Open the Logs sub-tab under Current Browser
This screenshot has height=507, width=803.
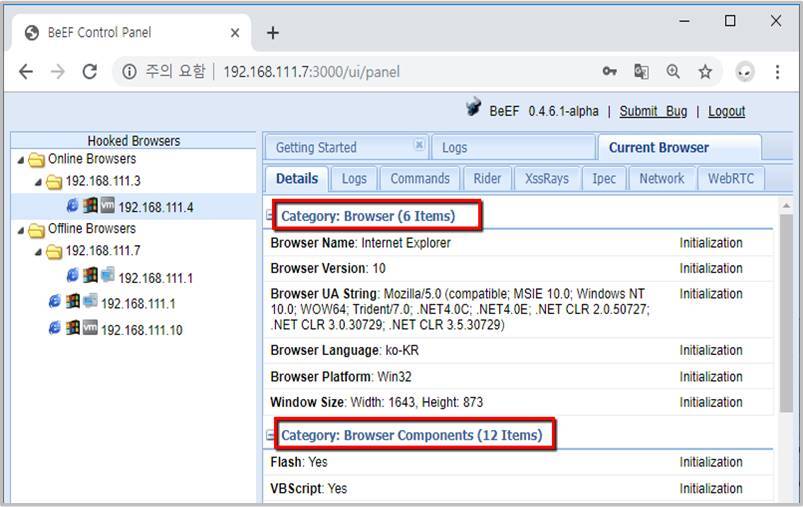coord(354,179)
